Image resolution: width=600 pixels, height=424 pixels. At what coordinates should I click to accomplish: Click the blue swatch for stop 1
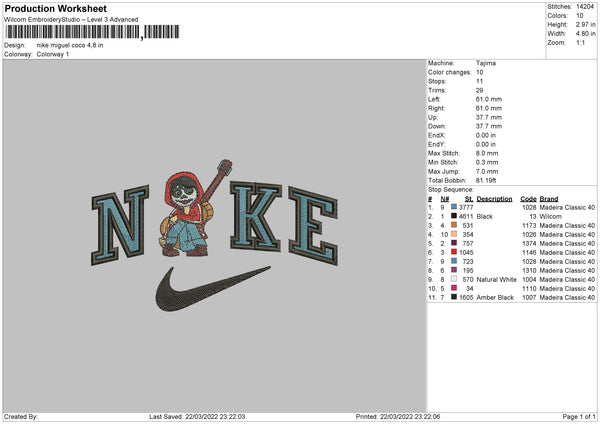pos(454,207)
